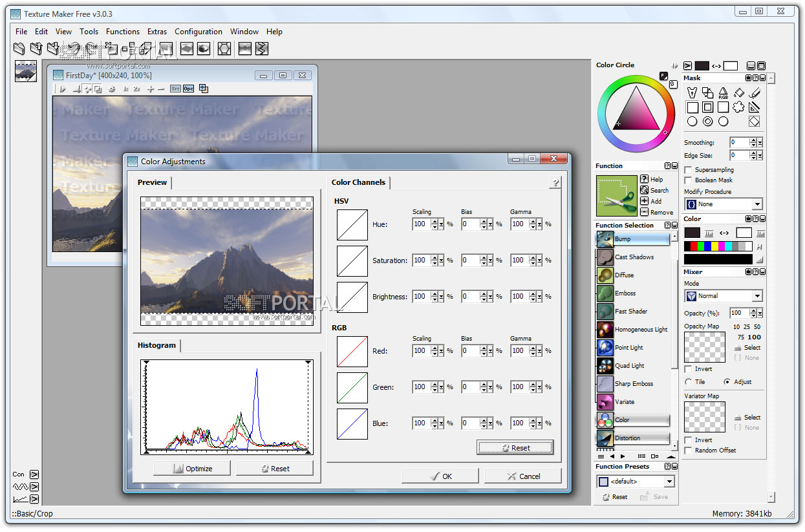The width and height of the screenshot is (805, 532).
Task: Open the Modify Procedure dropdown
Action: coord(757,204)
